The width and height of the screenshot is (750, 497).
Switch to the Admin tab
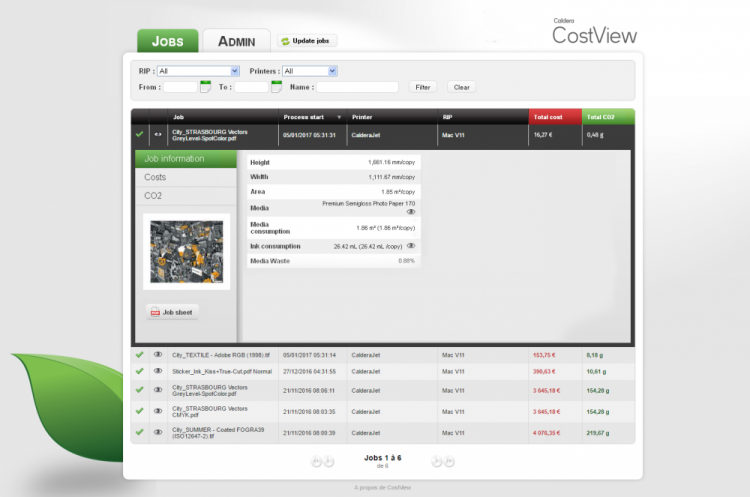tap(236, 42)
